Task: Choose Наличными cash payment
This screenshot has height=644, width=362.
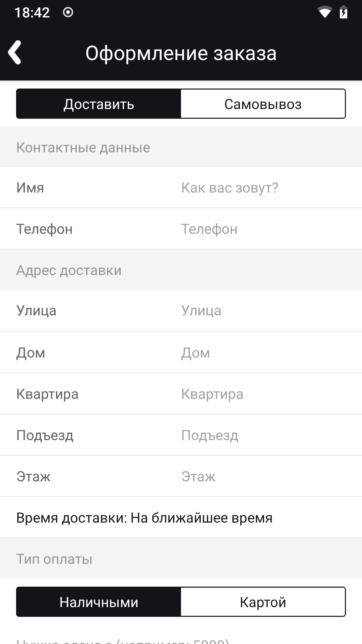Action: coord(99,602)
